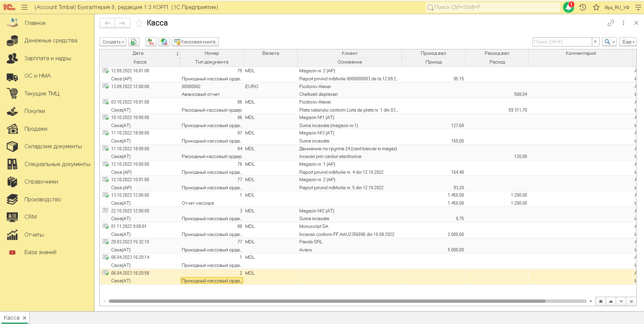Open the magnifier search options dropdown
Screen dimensions: 644x324
tap(609, 42)
